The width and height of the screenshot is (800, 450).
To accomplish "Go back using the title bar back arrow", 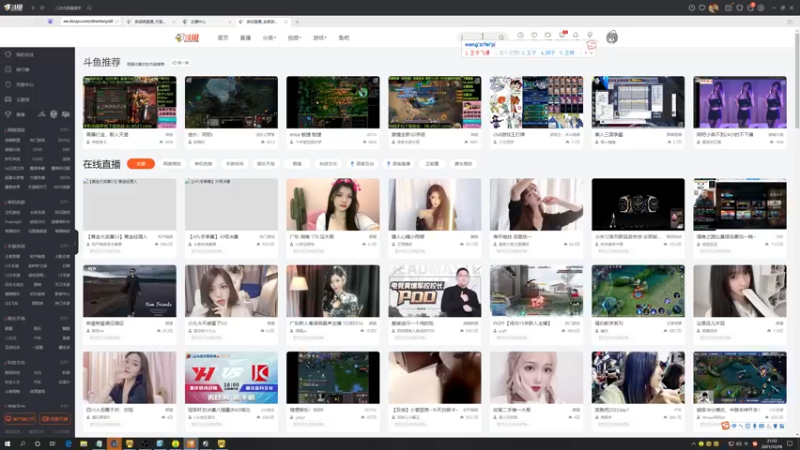I will coord(33,8).
